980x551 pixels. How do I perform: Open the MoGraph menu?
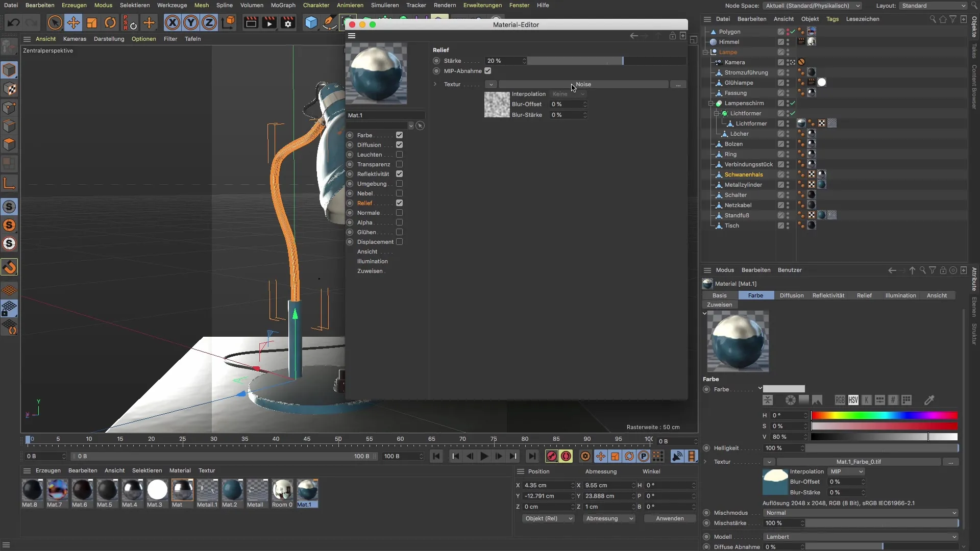click(x=283, y=5)
